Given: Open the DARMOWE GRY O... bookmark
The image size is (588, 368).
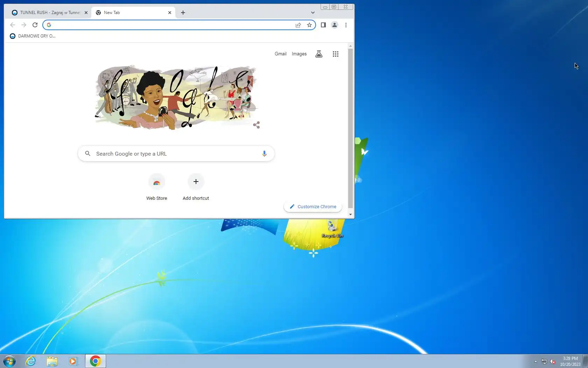Looking at the screenshot, I should pos(33,36).
